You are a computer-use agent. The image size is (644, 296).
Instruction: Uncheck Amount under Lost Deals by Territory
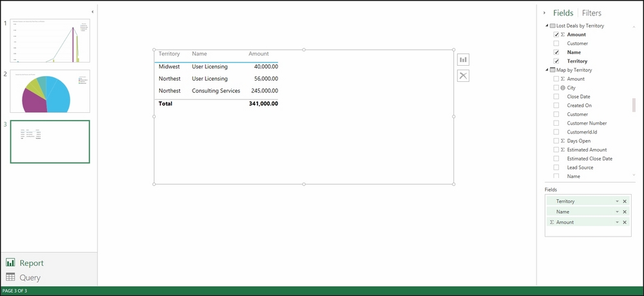[x=556, y=35]
